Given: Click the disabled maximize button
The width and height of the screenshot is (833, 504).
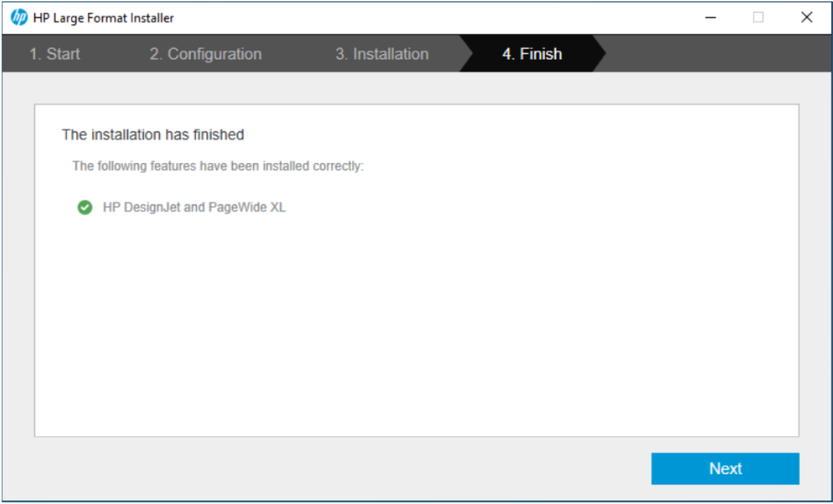Looking at the screenshot, I should click(x=758, y=18).
